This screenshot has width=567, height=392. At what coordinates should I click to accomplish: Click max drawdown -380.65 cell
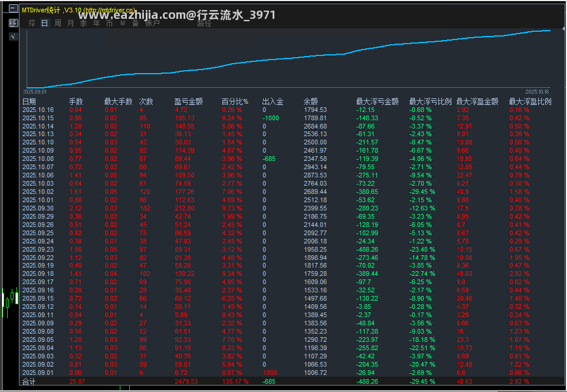point(368,192)
